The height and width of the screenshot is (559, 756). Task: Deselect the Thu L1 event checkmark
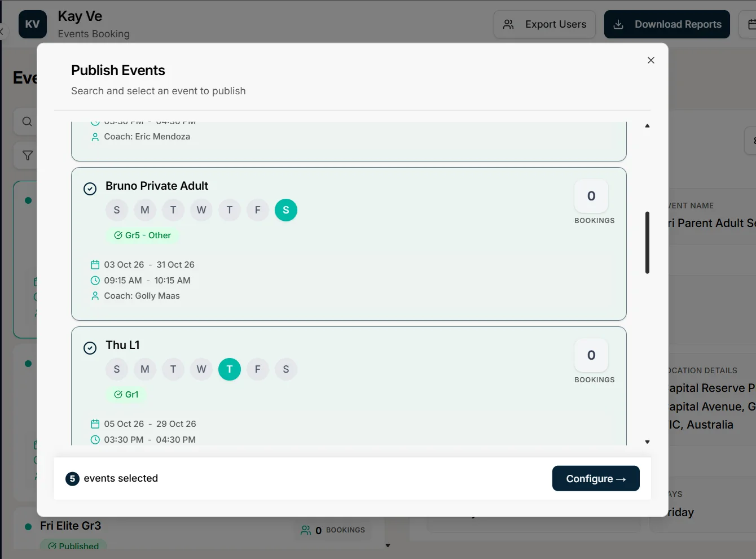(x=90, y=348)
